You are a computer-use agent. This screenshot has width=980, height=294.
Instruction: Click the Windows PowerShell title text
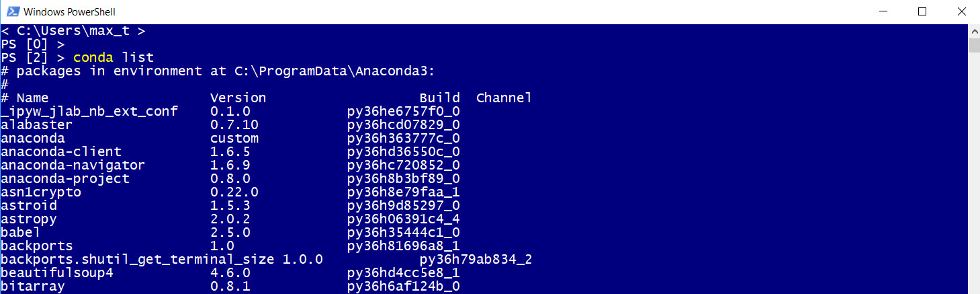(x=71, y=12)
